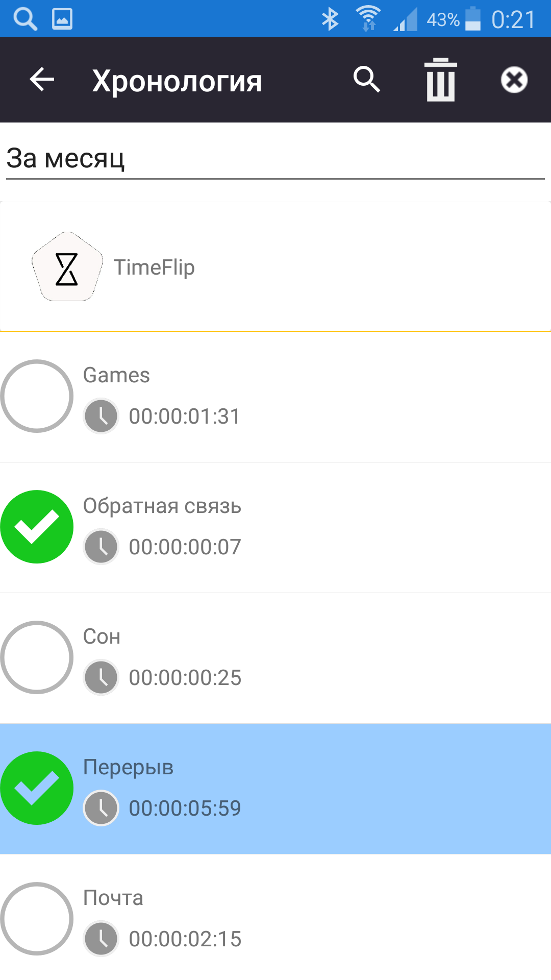Open the Games list entry
The width and height of the screenshot is (551, 980).
(275, 397)
